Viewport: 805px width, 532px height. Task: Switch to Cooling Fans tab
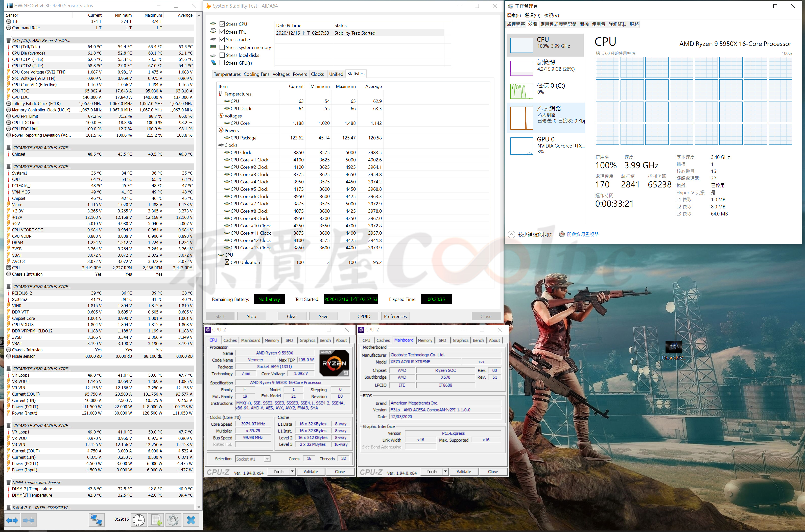256,74
